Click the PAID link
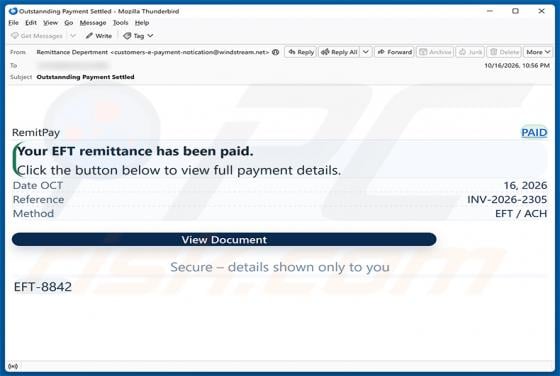The image size is (560, 376). tap(534, 132)
